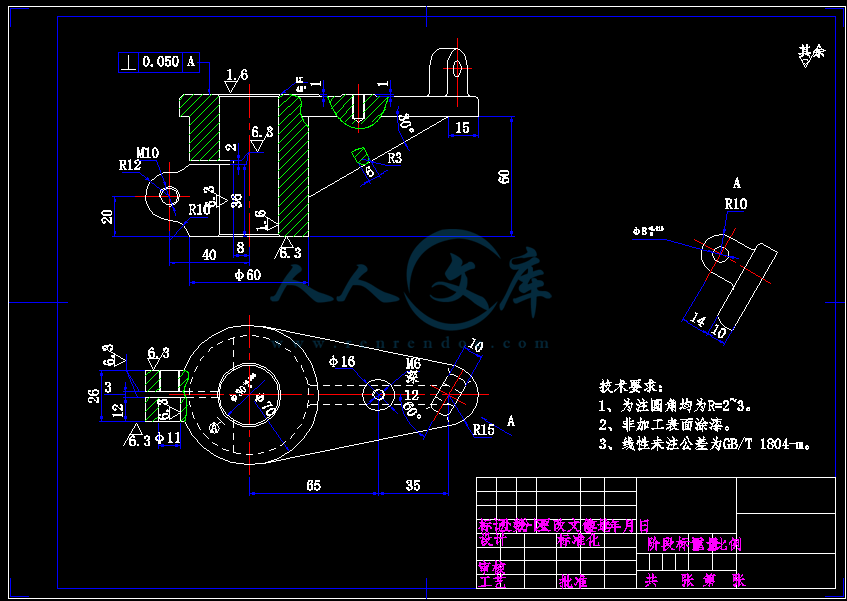This screenshot has height=601, width=847.
Task: Click the R10 label in view A
Action: [736, 204]
